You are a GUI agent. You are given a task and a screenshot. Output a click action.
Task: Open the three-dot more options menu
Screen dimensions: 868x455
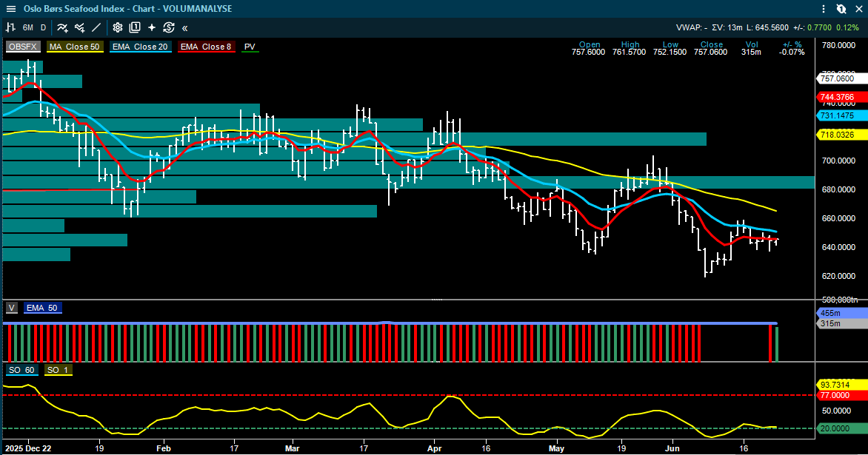pyautogui.click(x=824, y=9)
